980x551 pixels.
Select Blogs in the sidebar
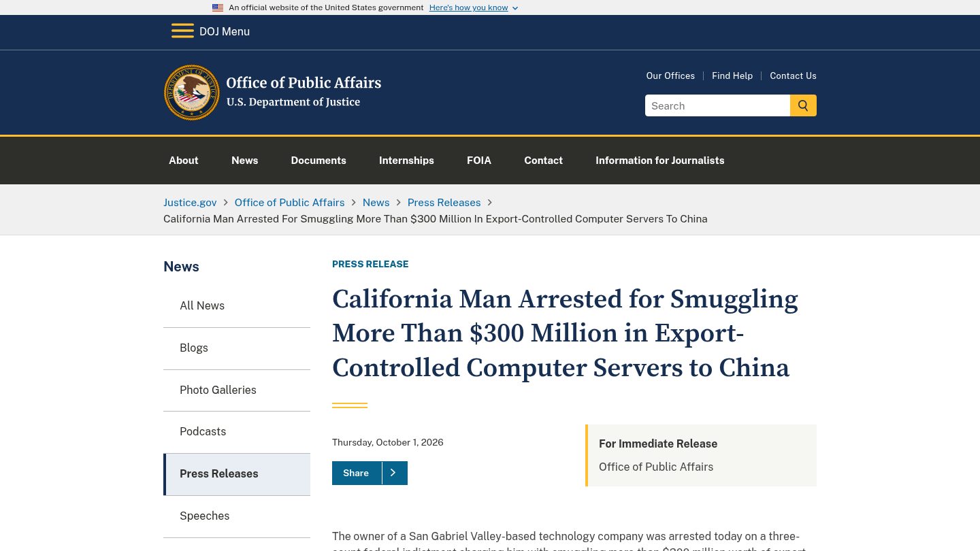coord(237,348)
